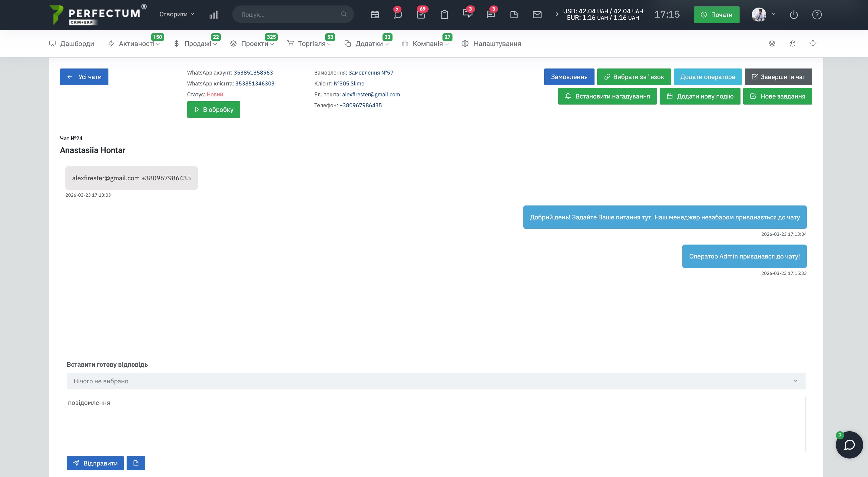Open the Налаштування menu item
This screenshot has width=868, height=477.
pyautogui.click(x=497, y=43)
